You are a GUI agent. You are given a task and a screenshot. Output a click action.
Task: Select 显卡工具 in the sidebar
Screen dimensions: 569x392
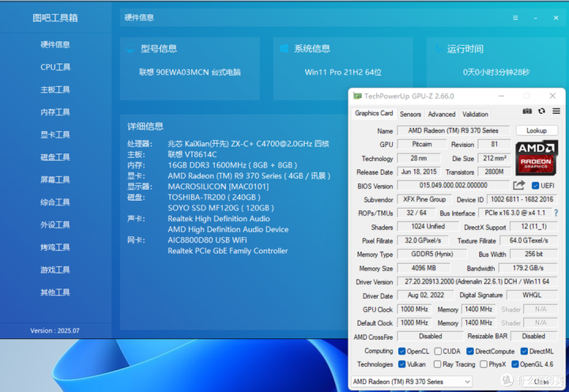(55, 135)
